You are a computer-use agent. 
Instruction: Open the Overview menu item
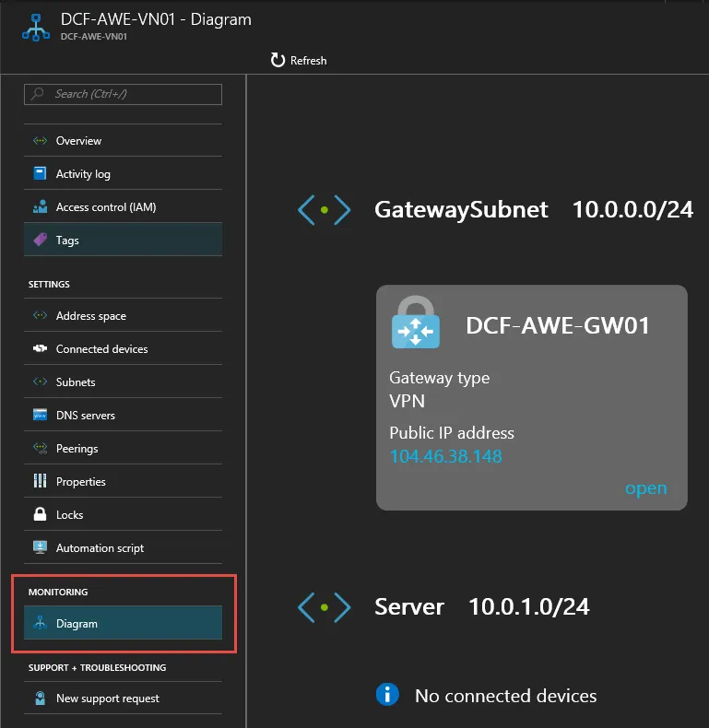(x=78, y=141)
